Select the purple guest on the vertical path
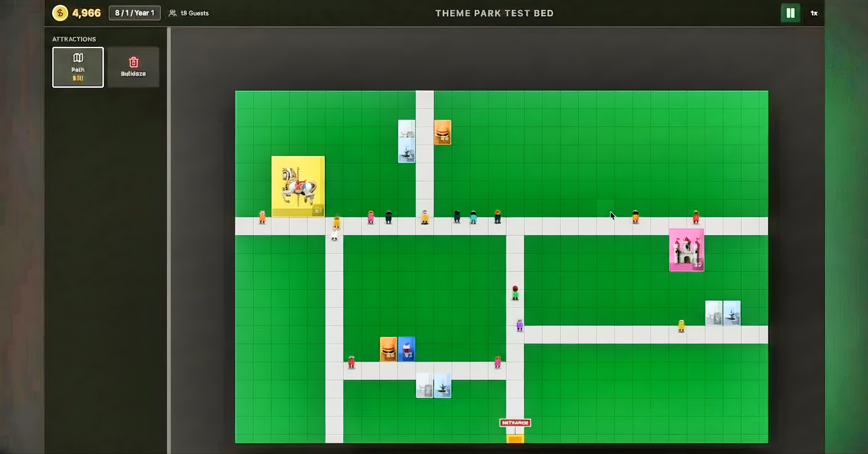Viewport: 868px width, 454px height. click(520, 325)
